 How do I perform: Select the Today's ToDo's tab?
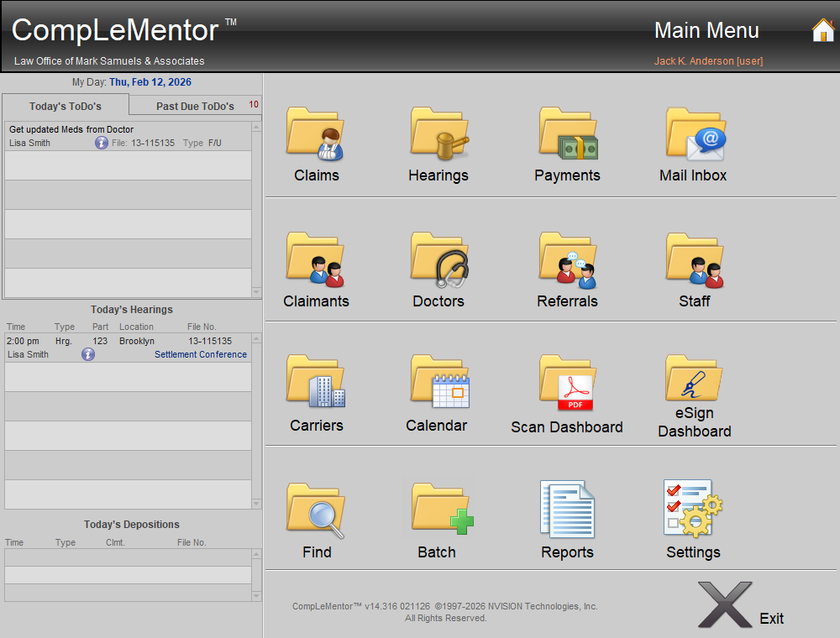coord(65,106)
